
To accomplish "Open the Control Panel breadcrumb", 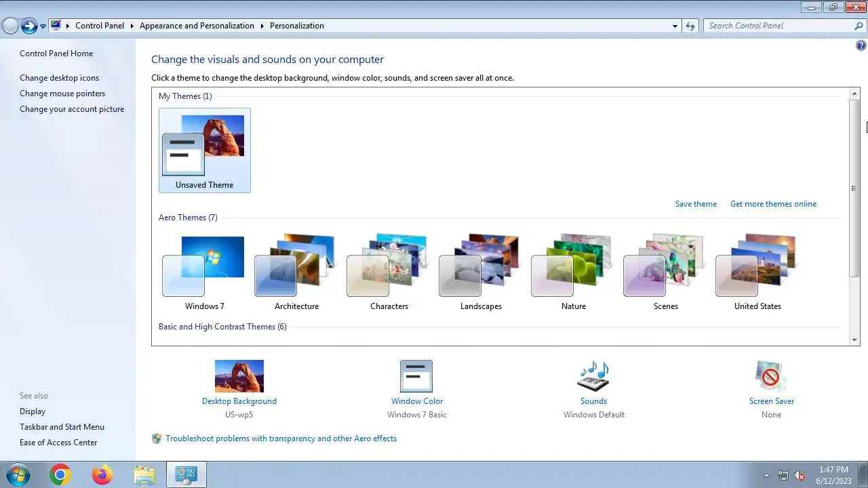I will click(100, 26).
